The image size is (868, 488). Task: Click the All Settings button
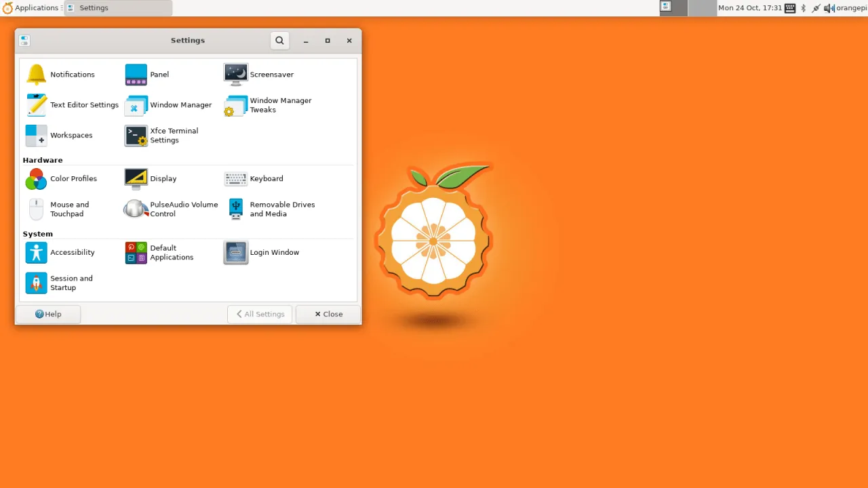[x=260, y=314]
